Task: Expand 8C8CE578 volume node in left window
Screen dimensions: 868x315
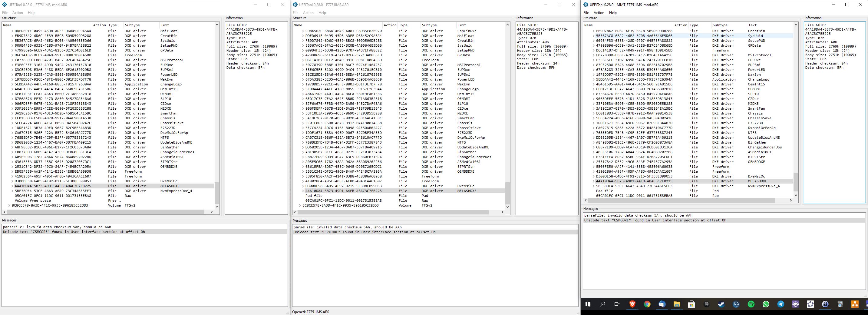Action: [x=9, y=205]
